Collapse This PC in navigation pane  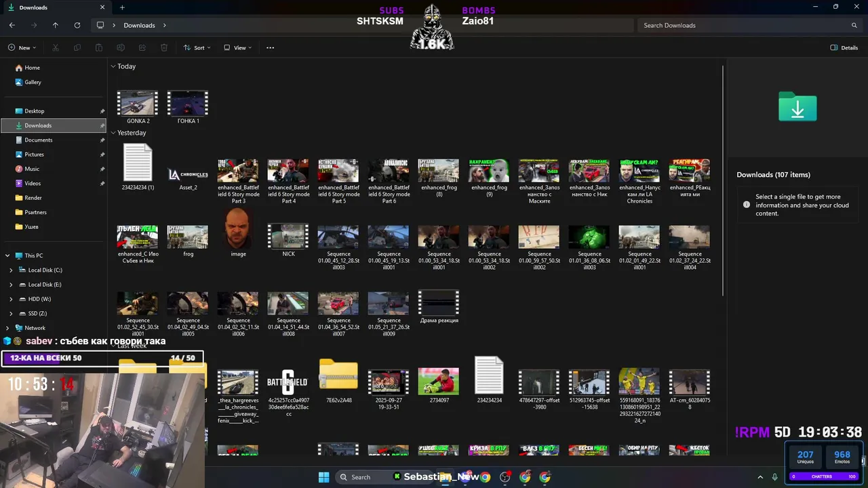(7, 256)
